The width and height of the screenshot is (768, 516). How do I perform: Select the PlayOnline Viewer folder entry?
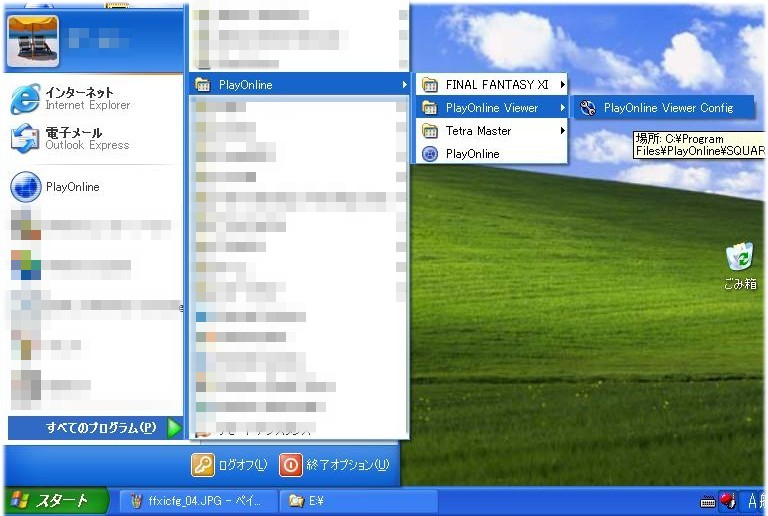[x=492, y=108]
